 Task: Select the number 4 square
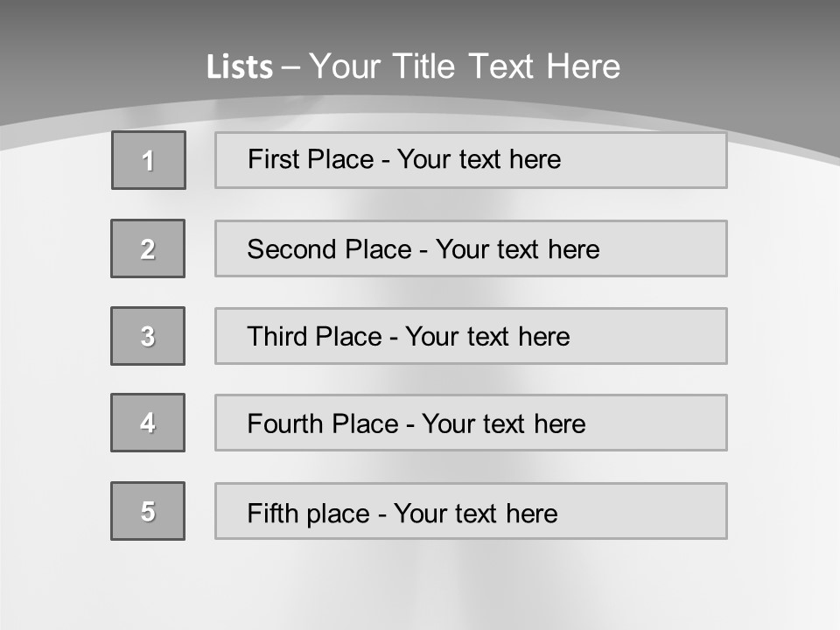(148, 423)
